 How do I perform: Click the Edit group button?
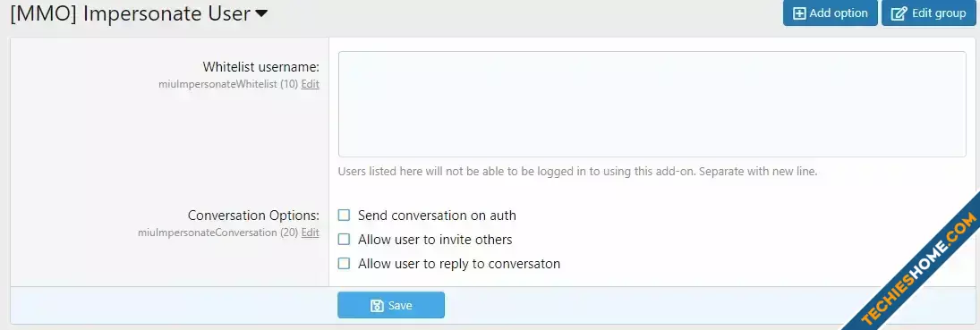click(929, 13)
